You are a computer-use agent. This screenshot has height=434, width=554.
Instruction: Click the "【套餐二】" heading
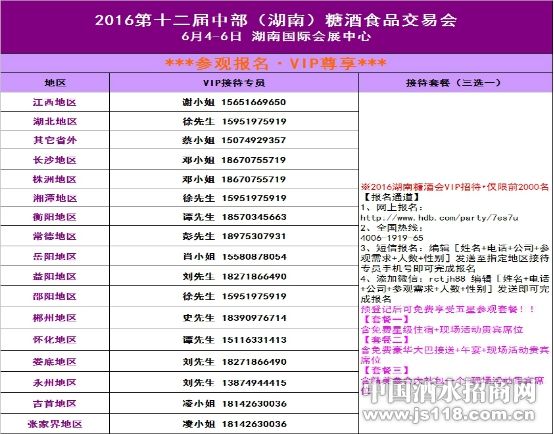386,340
